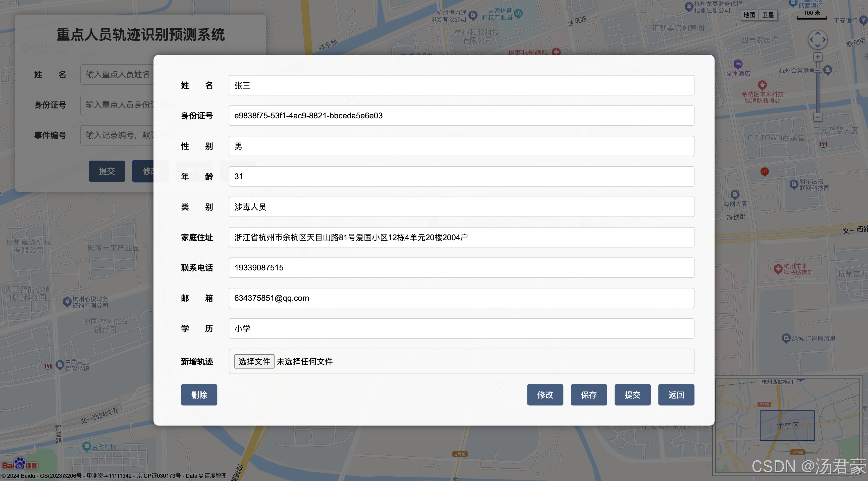868x481 pixels.
Task: Click 修改 button in the dialog
Action: 545,395
